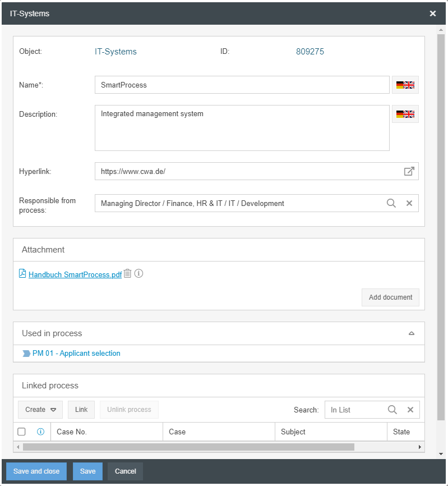Clear the Responsible from process field
The width and height of the screenshot is (448, 486).
click(409, 203)
